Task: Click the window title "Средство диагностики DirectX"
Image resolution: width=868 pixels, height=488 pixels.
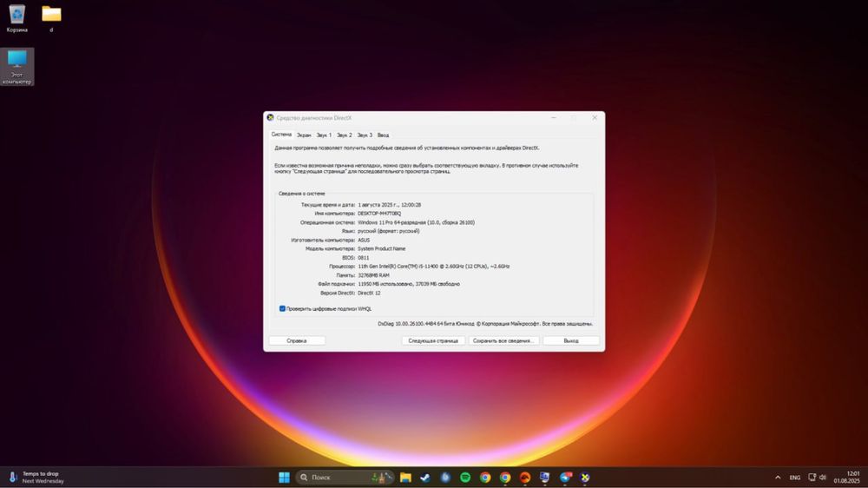Action: tap(314, 117)
